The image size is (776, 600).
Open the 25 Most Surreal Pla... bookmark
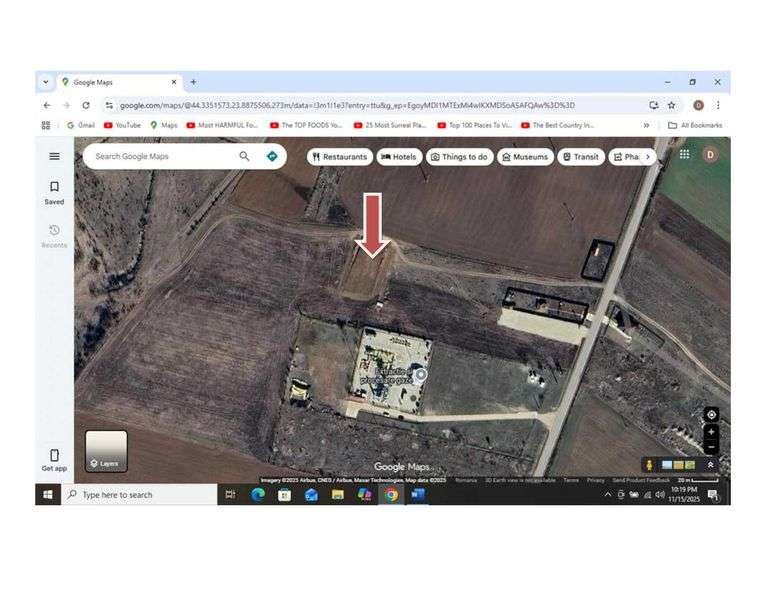pos(390,125)
